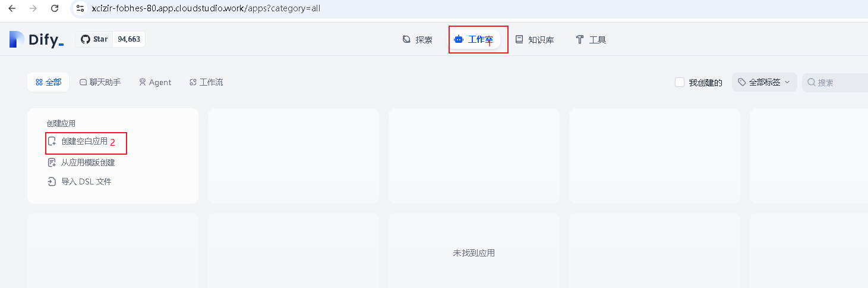The image size is (868, 288).
Task: Filter apps by 聊天助手
Action: pos(100,82)
